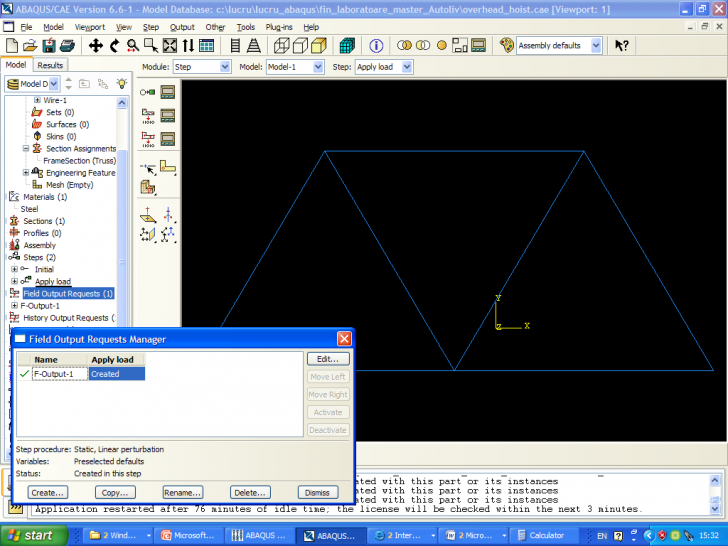
Task: Collapse the Section Assignments tree node
Action: click(x=25, y=149)
